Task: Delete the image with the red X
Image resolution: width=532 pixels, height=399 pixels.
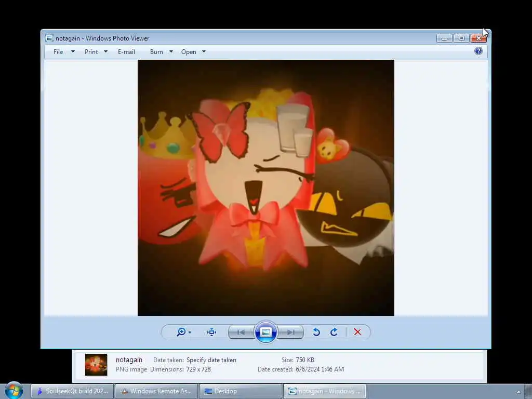Action: coord(357,332)
